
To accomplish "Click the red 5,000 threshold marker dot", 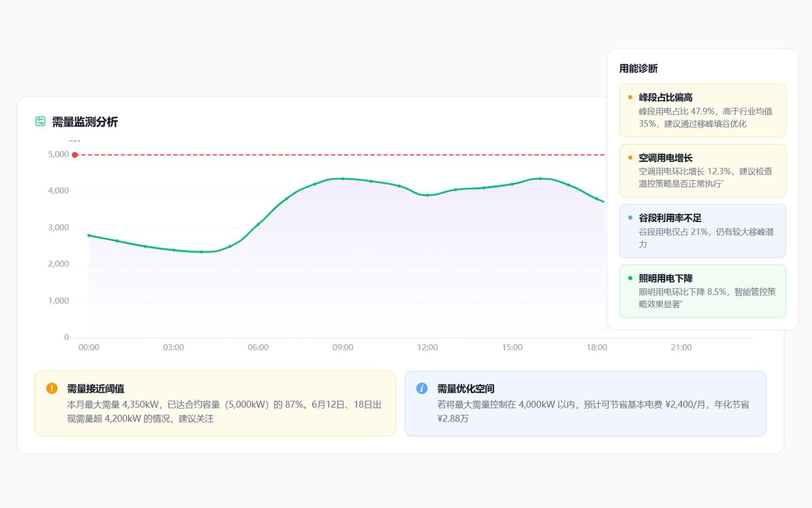I will click(75, 154).
